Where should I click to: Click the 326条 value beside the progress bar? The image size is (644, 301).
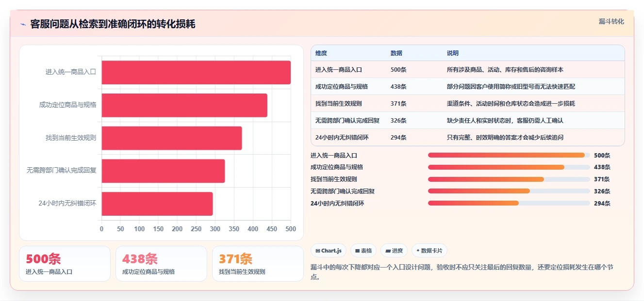(602, 191)
